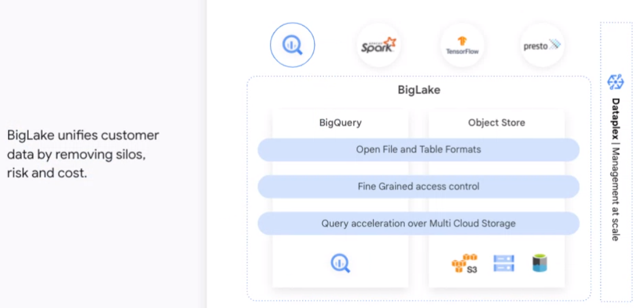
Task: Click the Dataplex Management at scale label
Action: [x=615, y=169]
